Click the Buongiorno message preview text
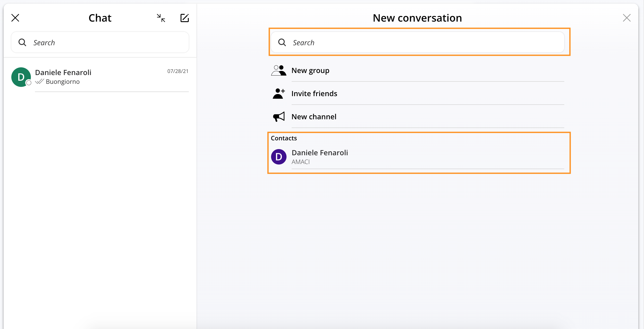 pos(63,82)
